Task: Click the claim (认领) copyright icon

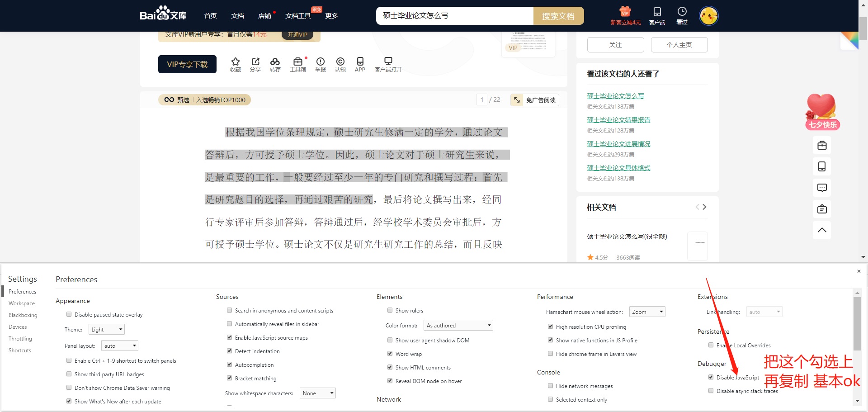Action: coord(340,62)
